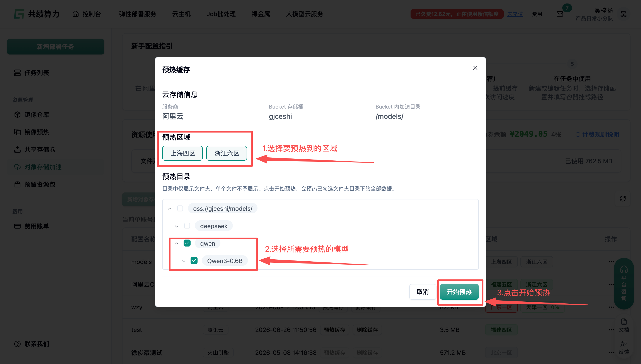This screenshot has width=641, height=364.
Task: Open the mail notifications icon
Action: coord(560,14)
